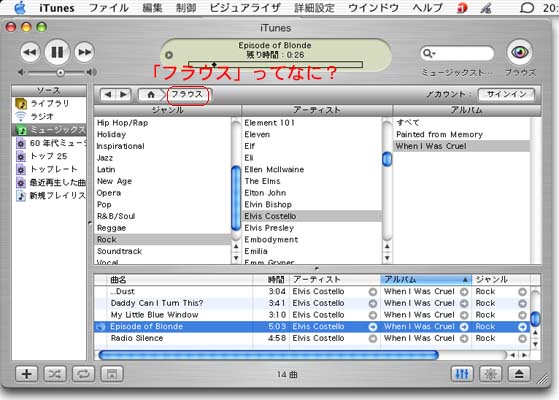Screen dimensions: 559x400
Task: Click album arrow on Radio Silence row
Action: tap(464, 339)
